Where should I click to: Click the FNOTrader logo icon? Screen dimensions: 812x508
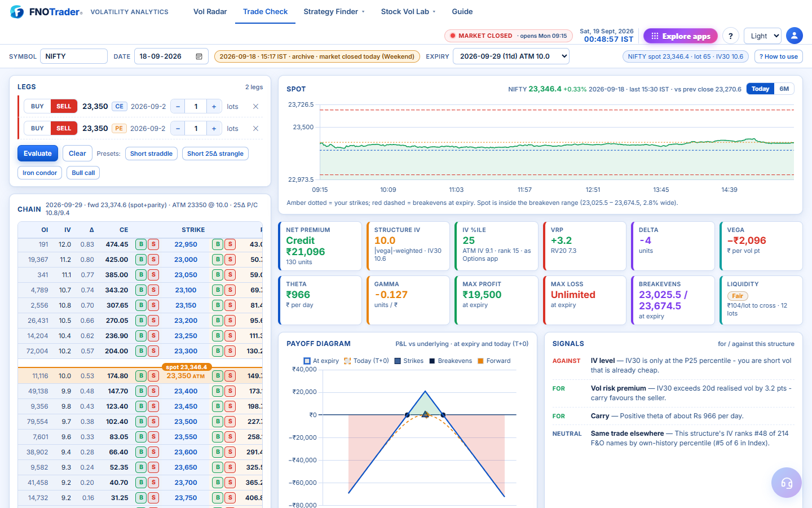tap(17, 12)
